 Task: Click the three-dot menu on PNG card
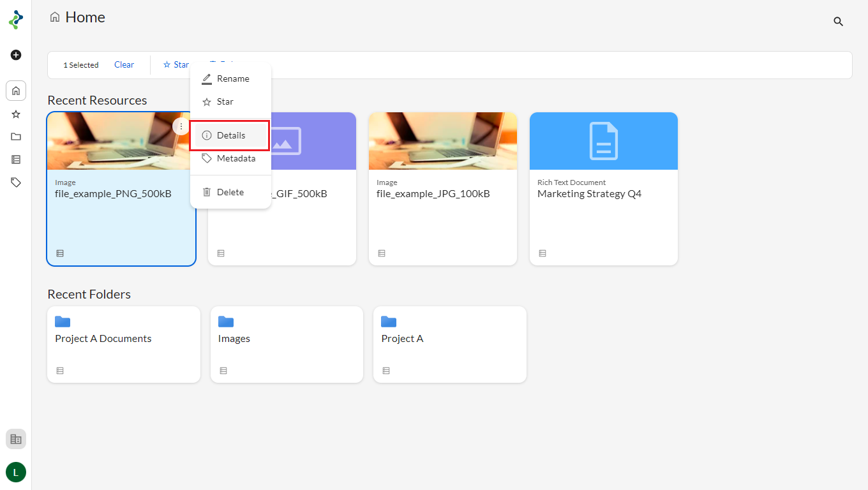click(x=181, y=126)
